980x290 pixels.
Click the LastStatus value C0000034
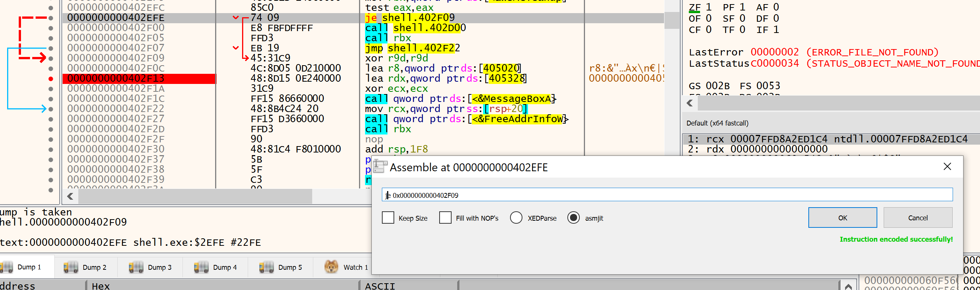coord(775,64)
